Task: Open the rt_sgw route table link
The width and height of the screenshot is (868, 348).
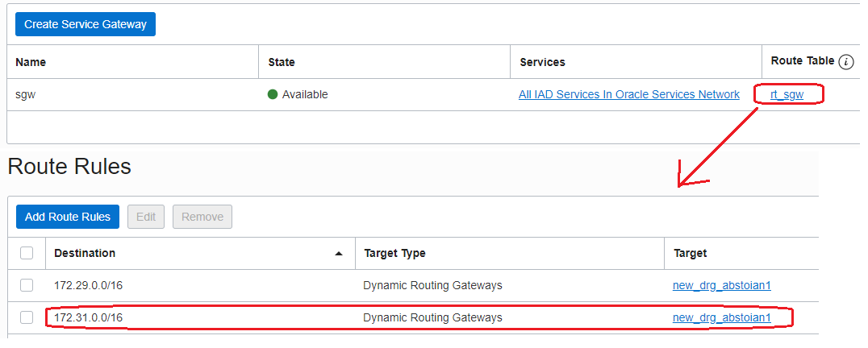Action: point(787,94)
